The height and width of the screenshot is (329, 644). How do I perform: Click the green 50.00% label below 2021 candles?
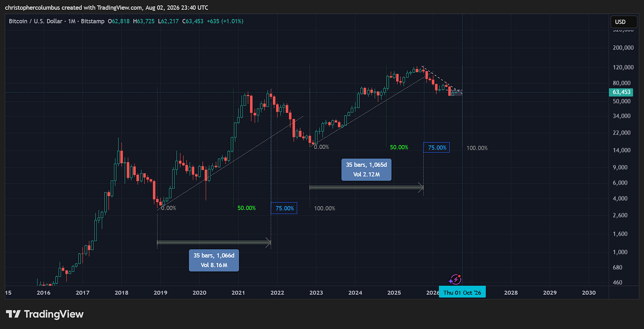[246, 208]
